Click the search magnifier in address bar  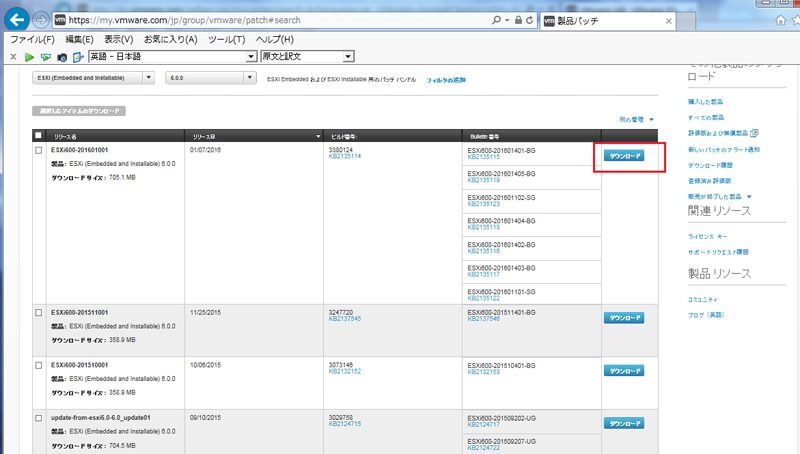click(x=496, y=20)
